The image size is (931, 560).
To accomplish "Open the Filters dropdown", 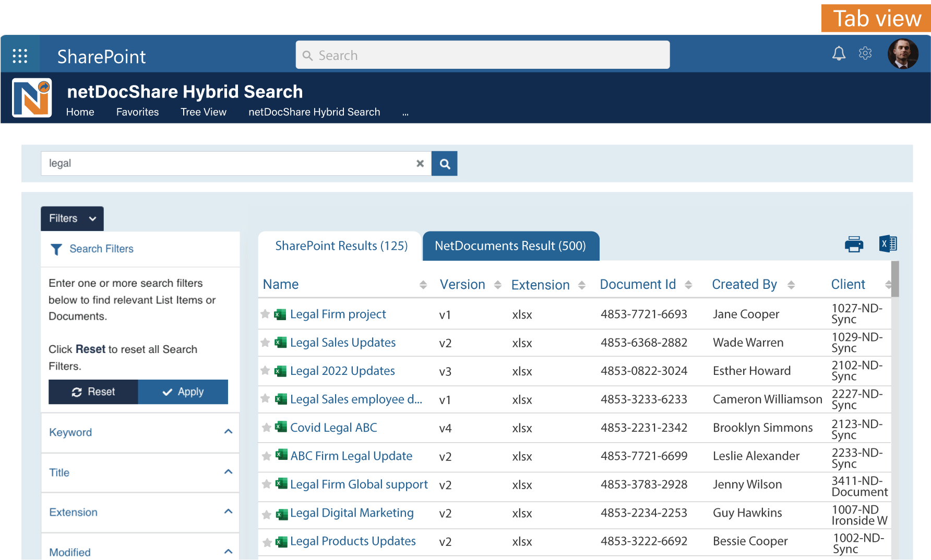I will coord(72,218).
